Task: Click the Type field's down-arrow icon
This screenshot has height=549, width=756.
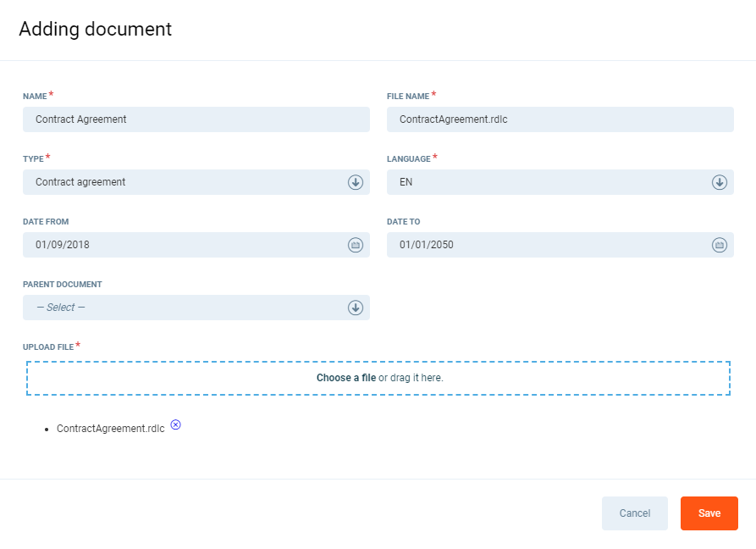Action: pos(356,182)
